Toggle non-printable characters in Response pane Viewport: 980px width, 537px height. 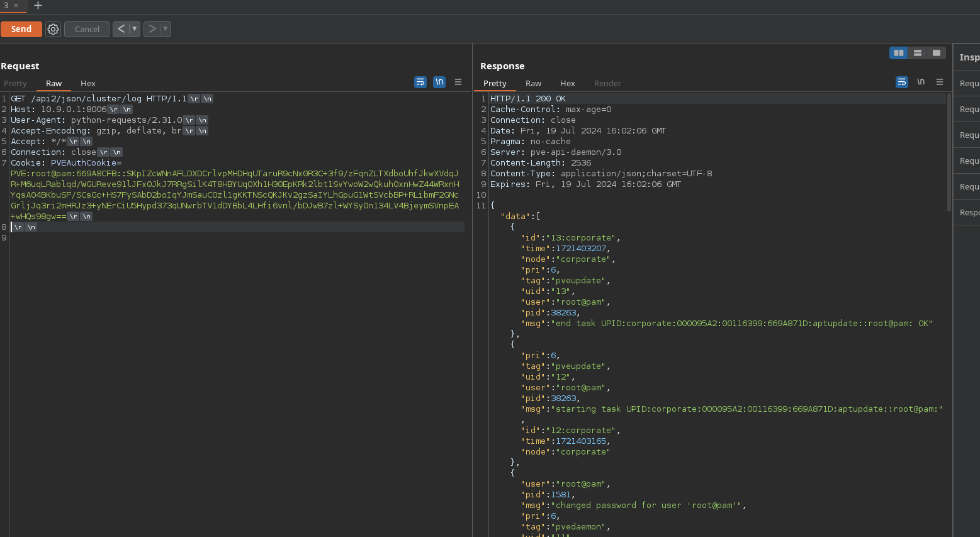[x=921, y=82]
